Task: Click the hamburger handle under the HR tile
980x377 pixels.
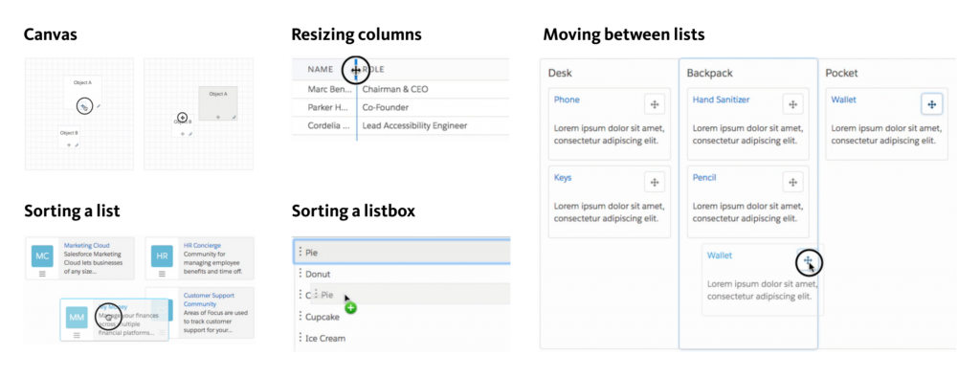Action: [162, 274]
